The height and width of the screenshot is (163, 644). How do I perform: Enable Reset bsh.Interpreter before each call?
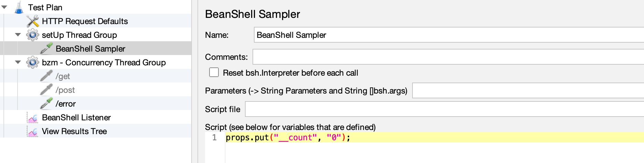(x=214, y=73)
